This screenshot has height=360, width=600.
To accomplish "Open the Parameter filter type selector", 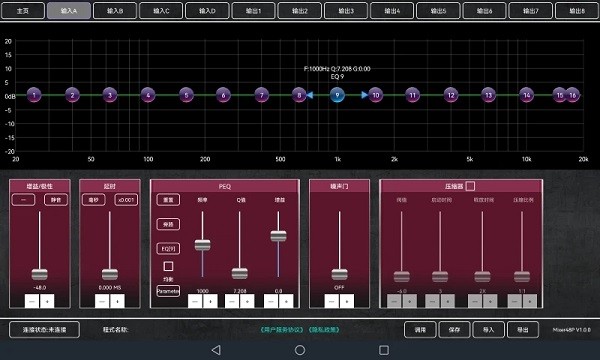I will (168, 291).
